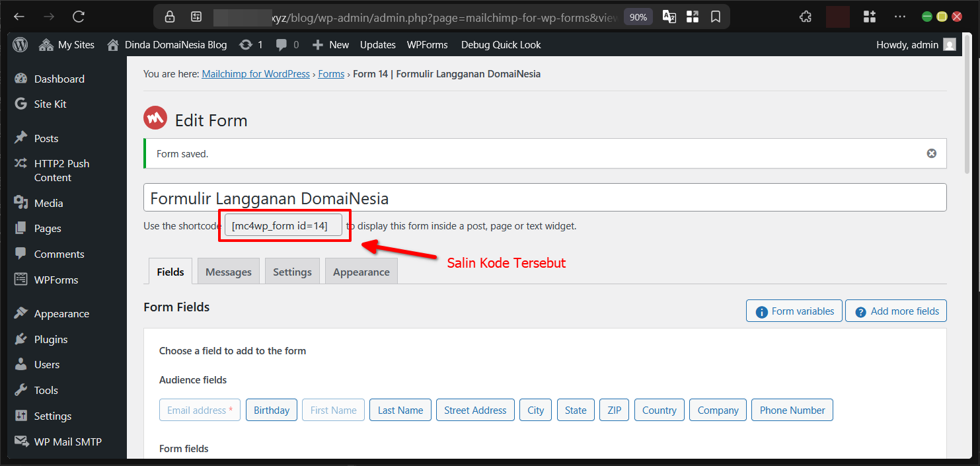Click the Howdy admin avatar
Screen dimensions: 980x466
[x=950, y=44]
